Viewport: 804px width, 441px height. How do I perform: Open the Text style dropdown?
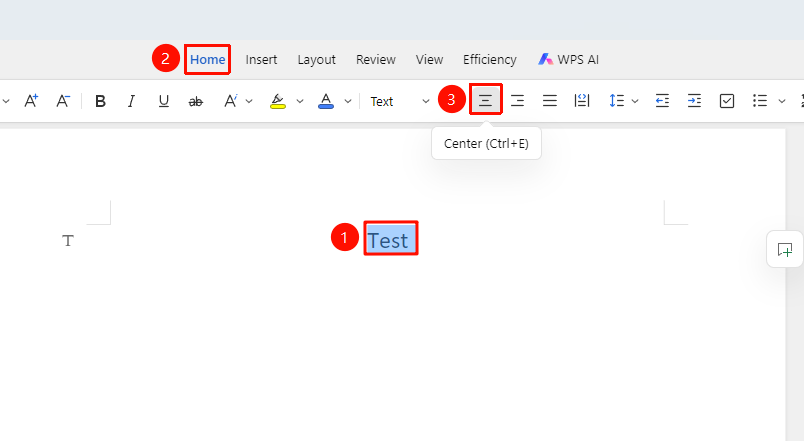click(x=399, y=102)
